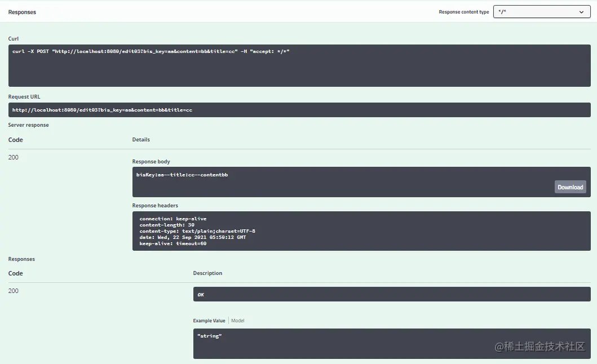Download the response body
The width and height of the screenshot is (597, 364).
coord(570,187)
